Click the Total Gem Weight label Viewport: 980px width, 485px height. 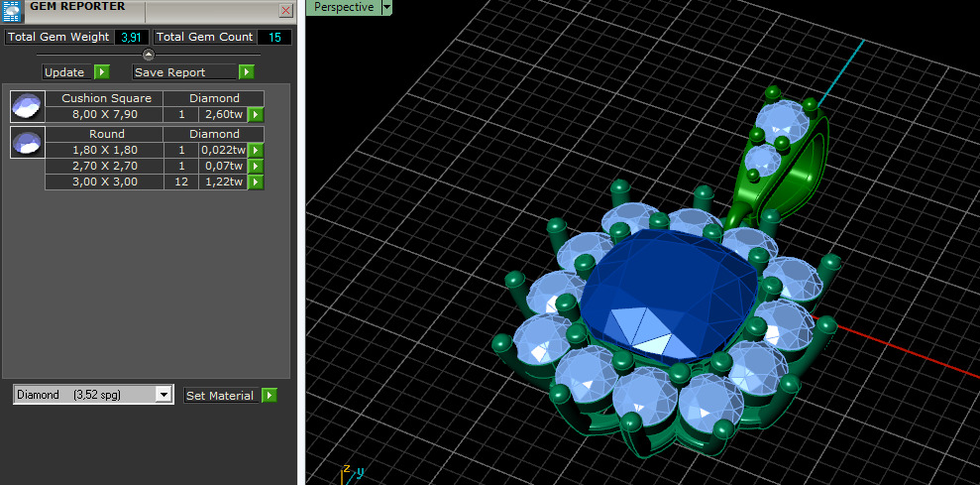pyautogui.click(x=58, y=37)
